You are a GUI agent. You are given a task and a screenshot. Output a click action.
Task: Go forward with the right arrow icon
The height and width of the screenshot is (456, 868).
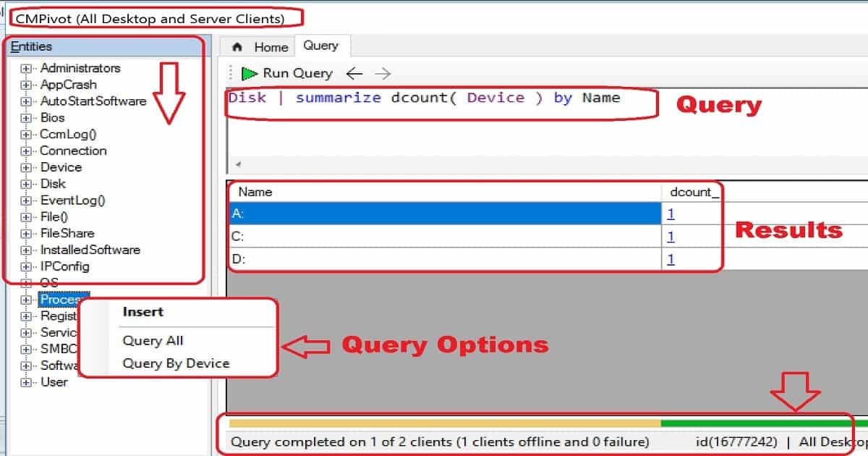tap(383, 73)
